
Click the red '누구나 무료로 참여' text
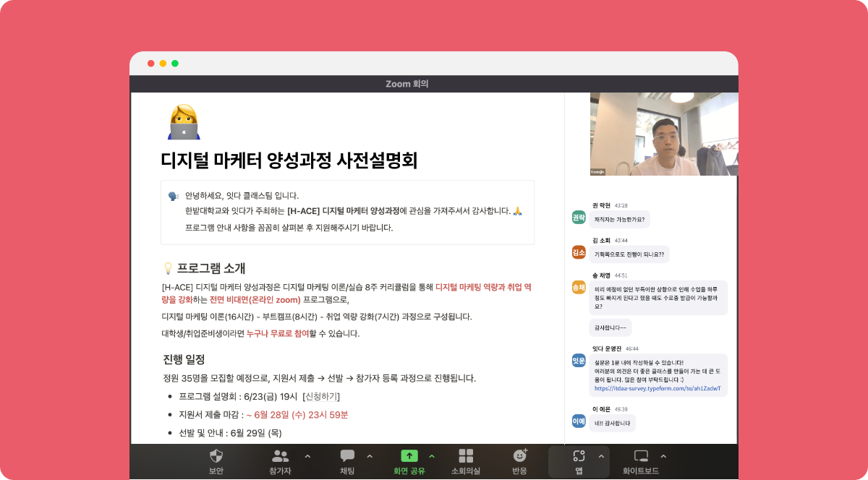(278, 333)
